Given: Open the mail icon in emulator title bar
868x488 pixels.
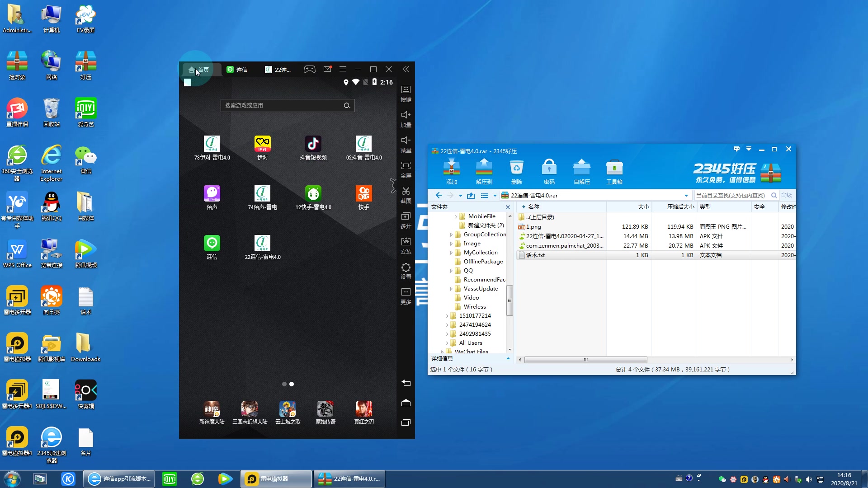Looking at the screenshot, I should click(328, 69).
